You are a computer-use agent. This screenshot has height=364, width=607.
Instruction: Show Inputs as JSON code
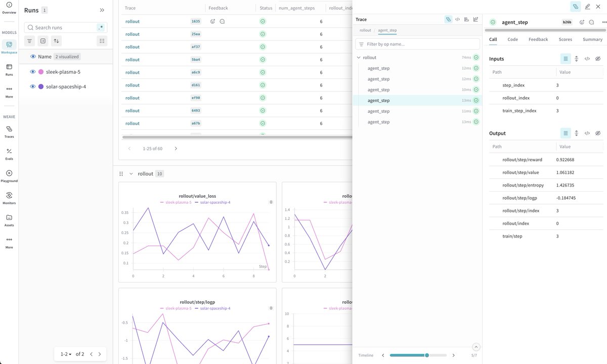coord(587,59)
